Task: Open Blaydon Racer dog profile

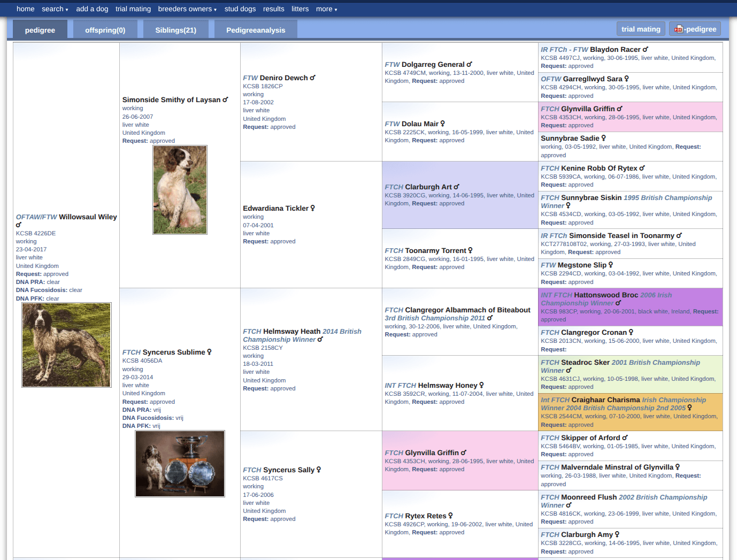Action: (x=615, y=49)
